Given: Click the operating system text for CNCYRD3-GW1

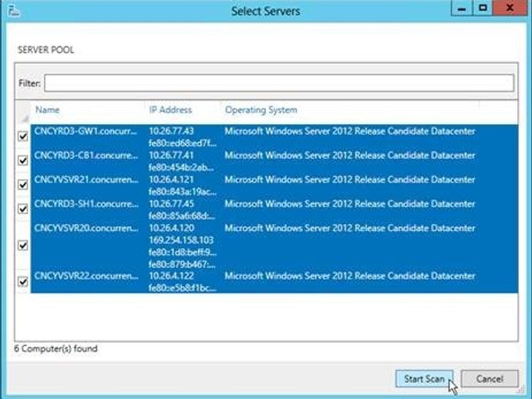Looking at the screenshot, I should click(x=350, y=131).
